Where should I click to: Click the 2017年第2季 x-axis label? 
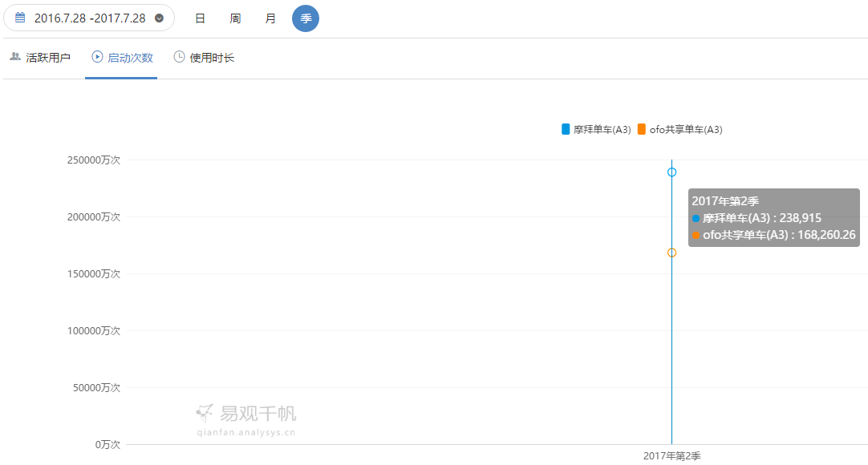coord(671,455)
